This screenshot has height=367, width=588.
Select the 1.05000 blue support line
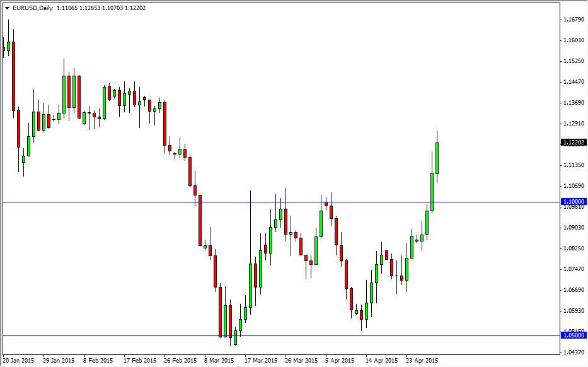284,336
